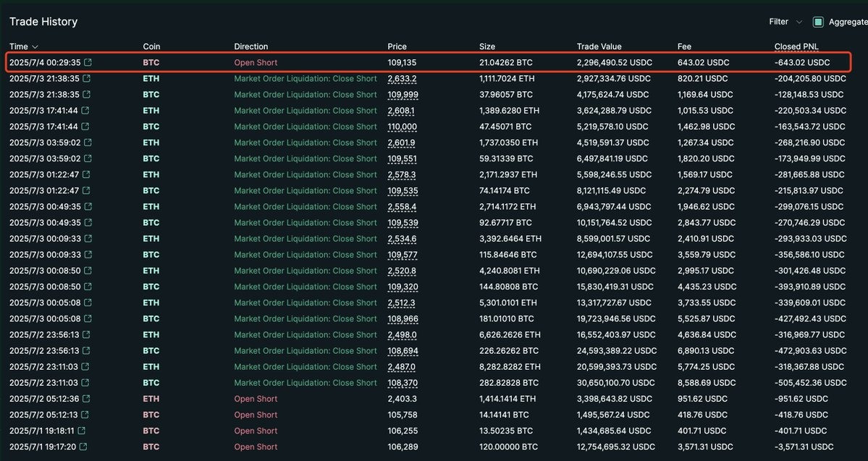Click the Direction column header

pos(250,46)
